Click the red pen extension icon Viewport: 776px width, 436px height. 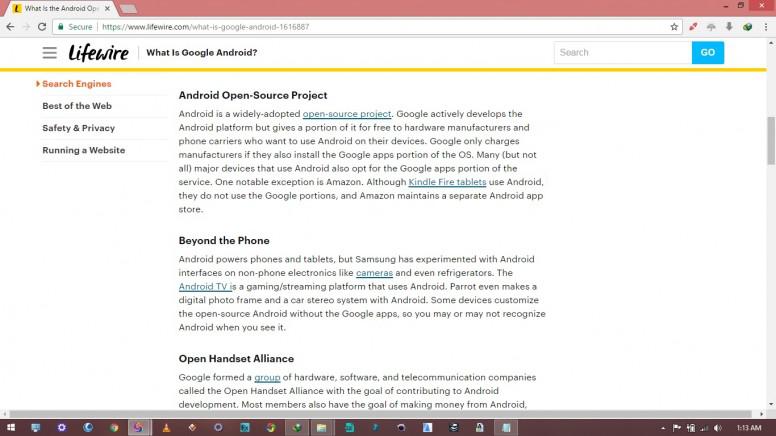pos(693,27)
